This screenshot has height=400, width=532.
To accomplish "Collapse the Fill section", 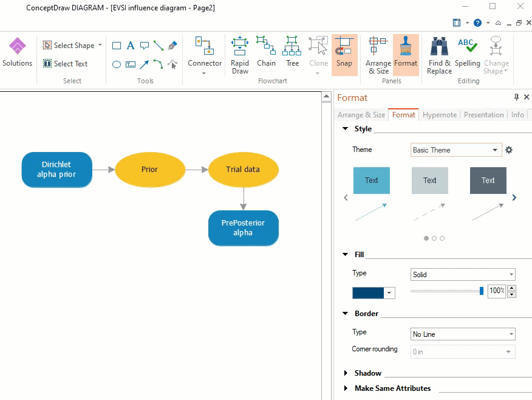I will (346, 254).
